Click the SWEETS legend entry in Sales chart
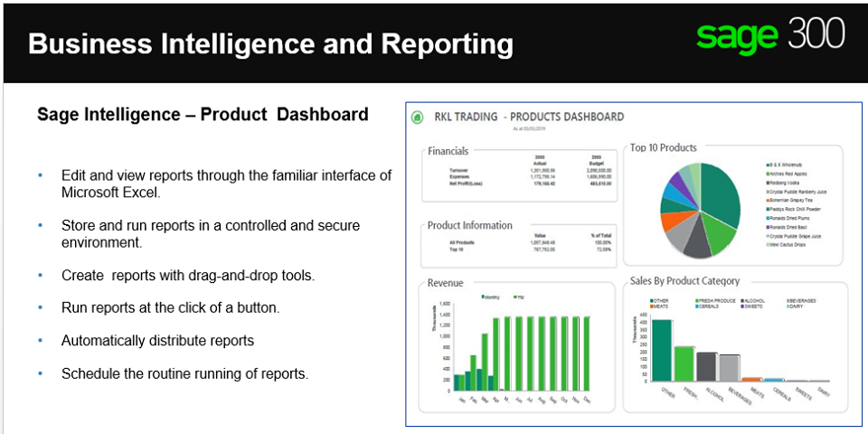868x434 pixels. click(x=750, y=306)
